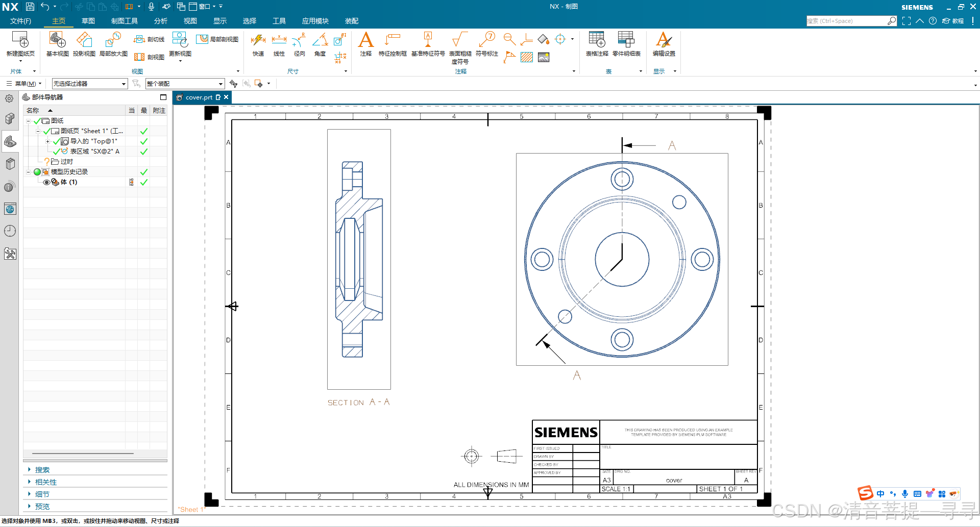Toggle check on 图纸页 "Sheet 1" row
Image resolution: width=980 pixels, height=527 pixels.
[x=46, y=131]
